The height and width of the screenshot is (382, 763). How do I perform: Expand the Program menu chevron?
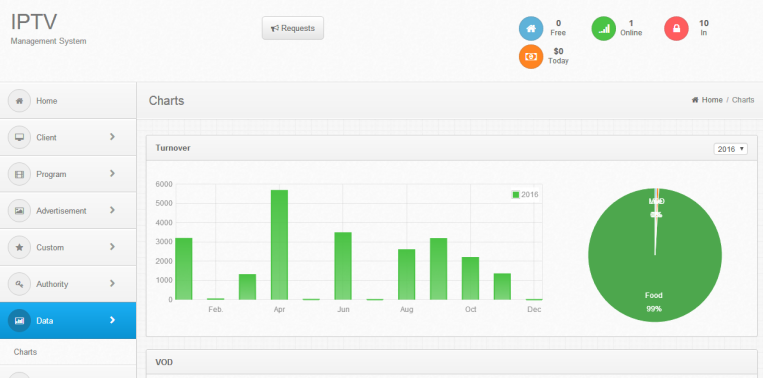112,173
